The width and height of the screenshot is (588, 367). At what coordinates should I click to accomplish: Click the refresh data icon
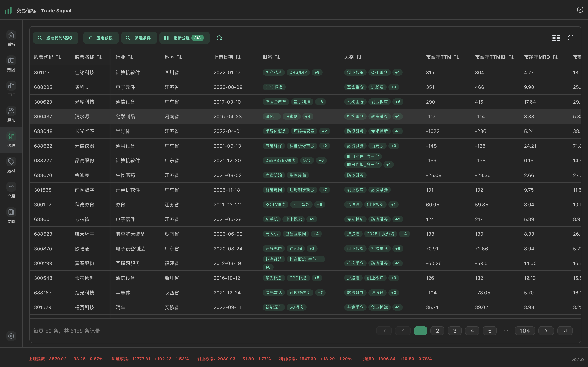point(219,38)
